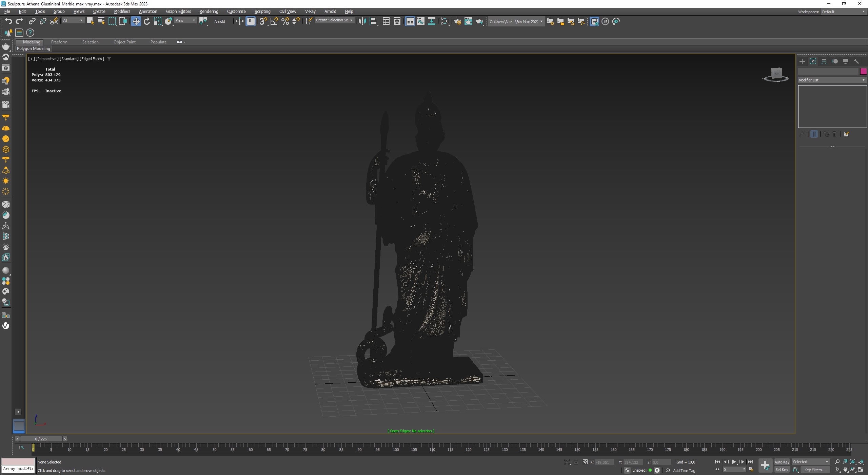Image resolution: width=868 pixels, height=475 pixels.
Task: Open the project path dropdown
Action: coord(516,21)
